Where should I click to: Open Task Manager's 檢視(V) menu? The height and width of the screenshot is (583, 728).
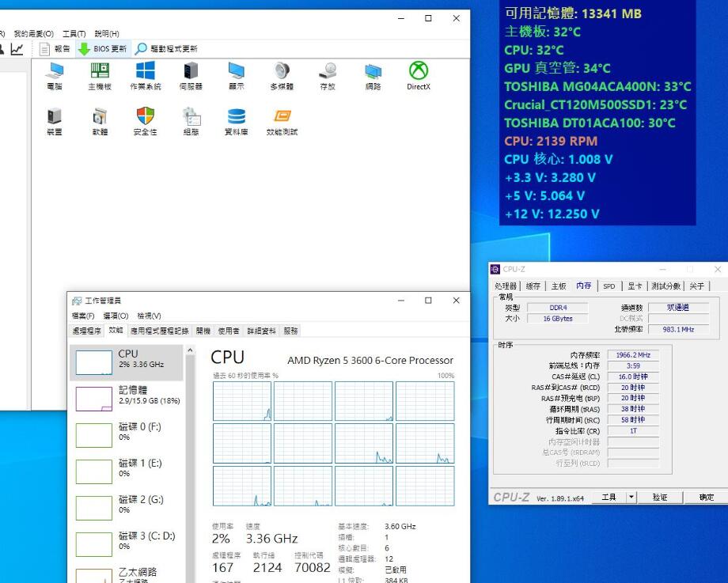tap(149, 316)
